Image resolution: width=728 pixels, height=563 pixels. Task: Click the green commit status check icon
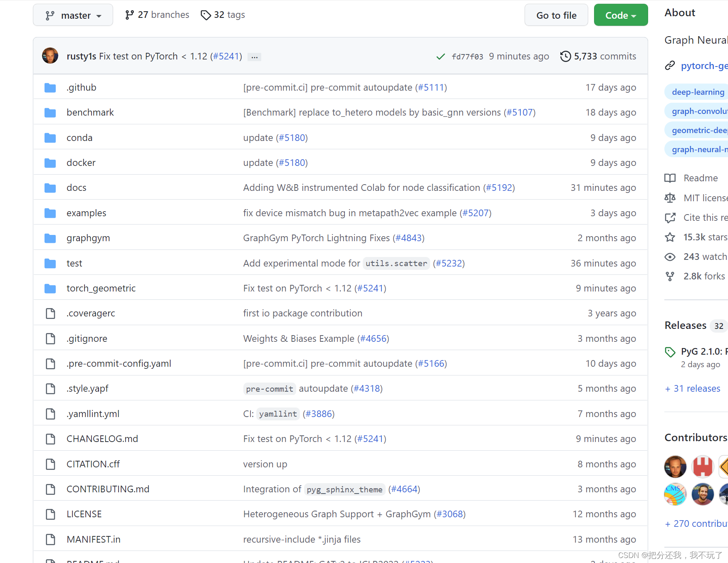pyautogui.click(x=441, y=56)
